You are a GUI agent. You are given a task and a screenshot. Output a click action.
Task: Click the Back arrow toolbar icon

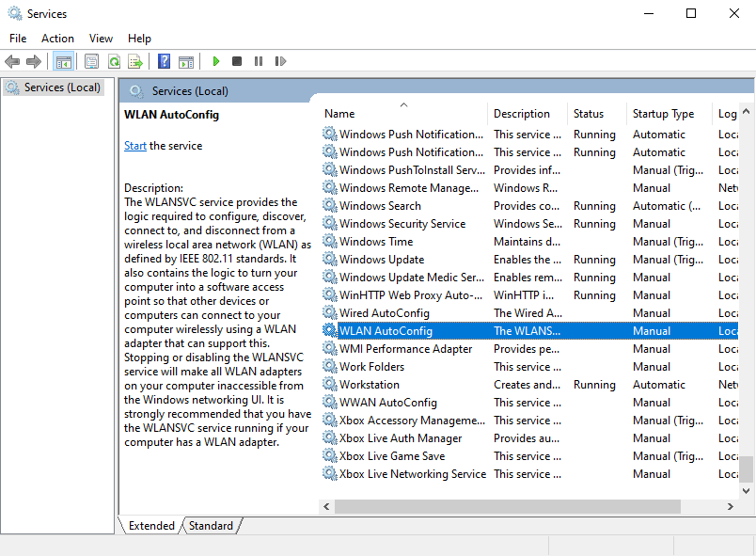[x=12, y=61]
